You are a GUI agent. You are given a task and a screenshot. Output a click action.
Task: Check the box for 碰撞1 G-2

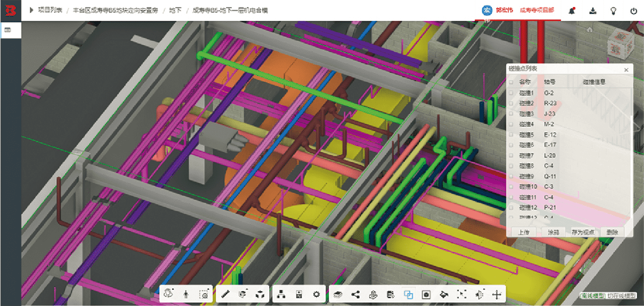[511, 93]
